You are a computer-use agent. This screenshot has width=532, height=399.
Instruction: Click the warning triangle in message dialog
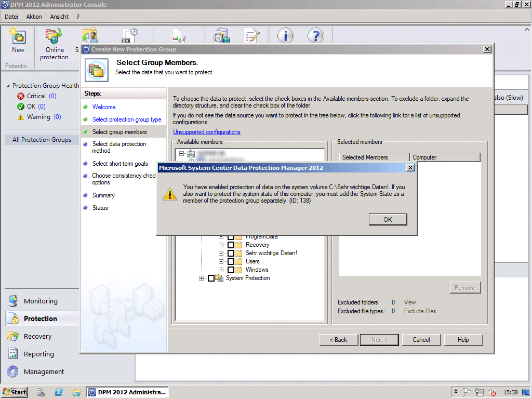170,194
